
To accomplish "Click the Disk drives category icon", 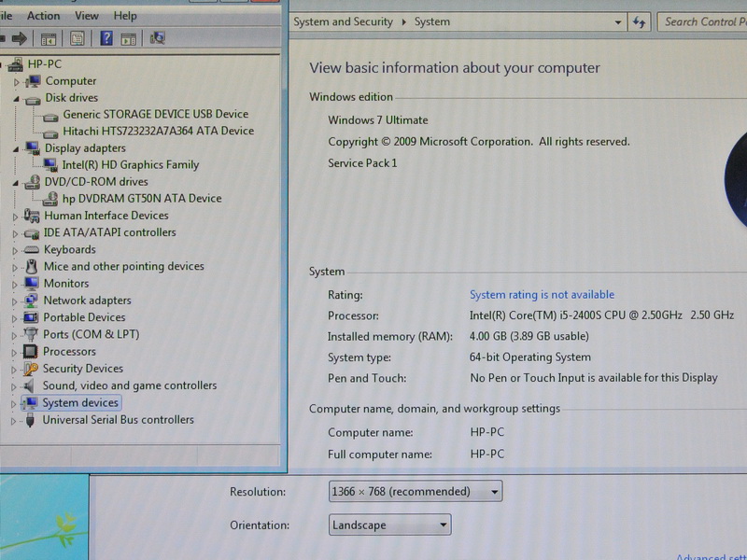I will click(33, 100).
